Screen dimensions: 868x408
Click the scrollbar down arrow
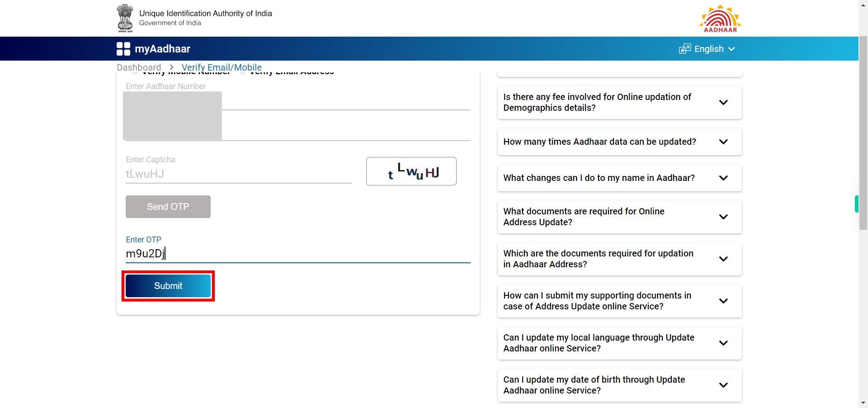click(x=863, y=403)
